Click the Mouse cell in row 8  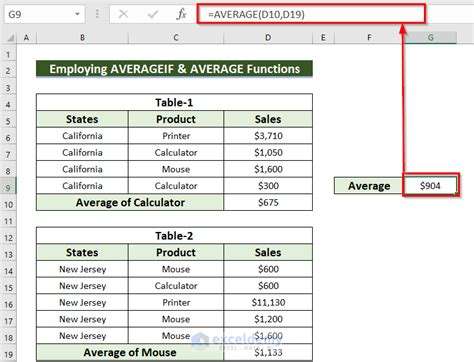[x=176, y=169]
